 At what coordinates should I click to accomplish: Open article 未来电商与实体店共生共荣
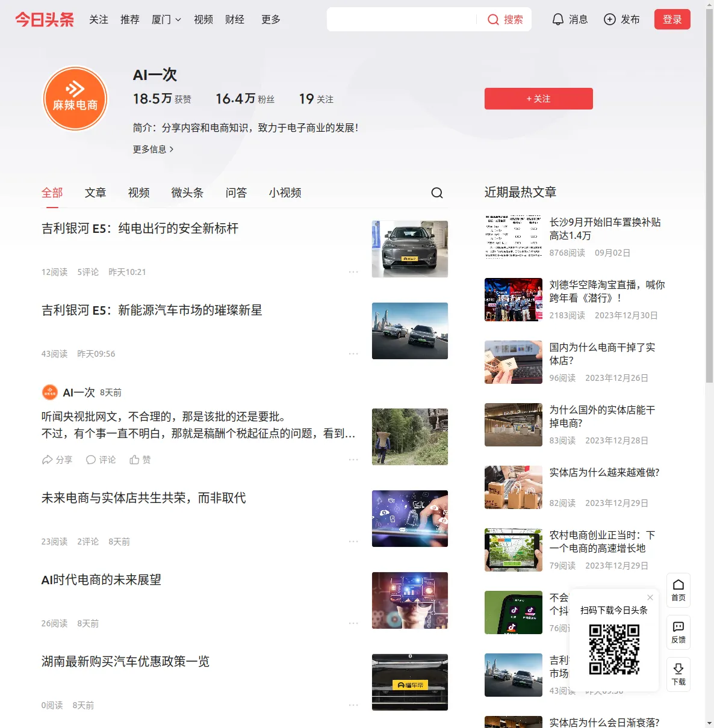pos(144,498)
